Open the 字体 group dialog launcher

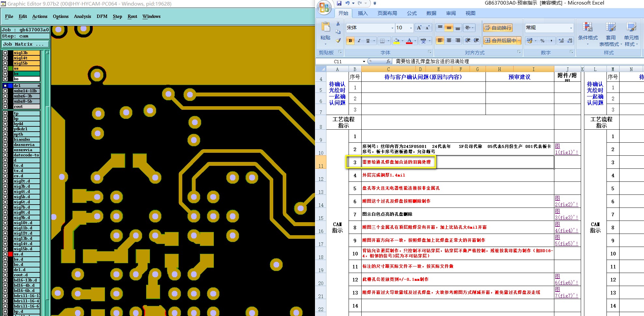click(429, 52)
